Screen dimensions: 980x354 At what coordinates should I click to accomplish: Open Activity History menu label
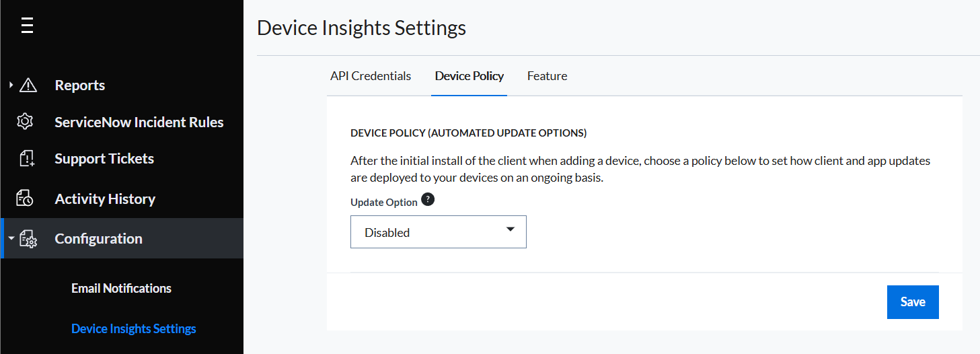click(x=105, y=199)
